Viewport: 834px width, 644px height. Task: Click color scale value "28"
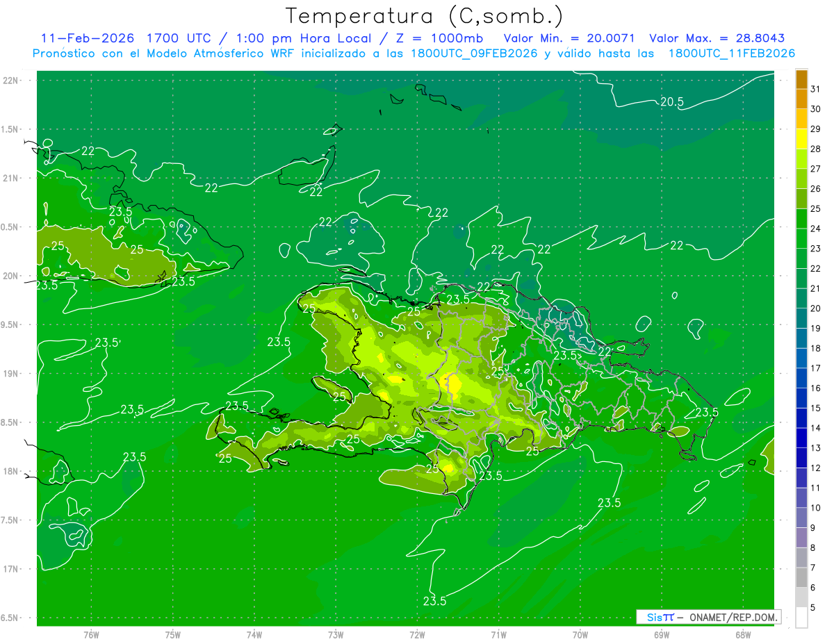[x=816, y=149]
